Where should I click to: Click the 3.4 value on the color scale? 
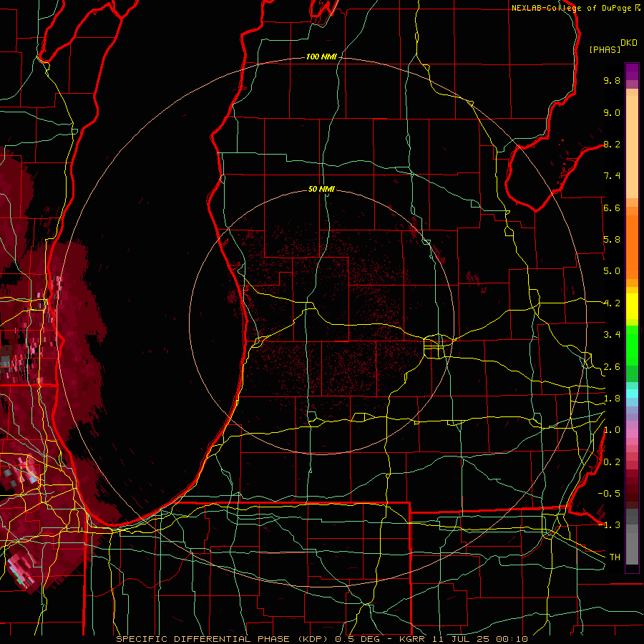point(612,335)
